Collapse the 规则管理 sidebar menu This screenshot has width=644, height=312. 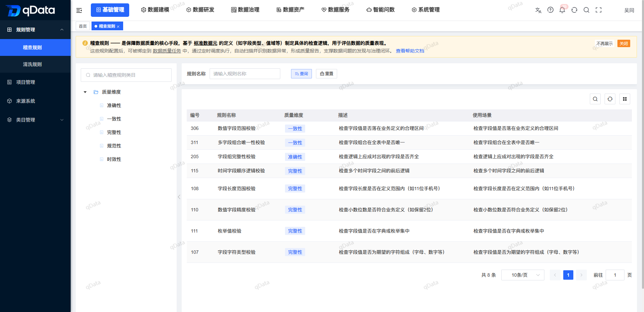(62, 30)
